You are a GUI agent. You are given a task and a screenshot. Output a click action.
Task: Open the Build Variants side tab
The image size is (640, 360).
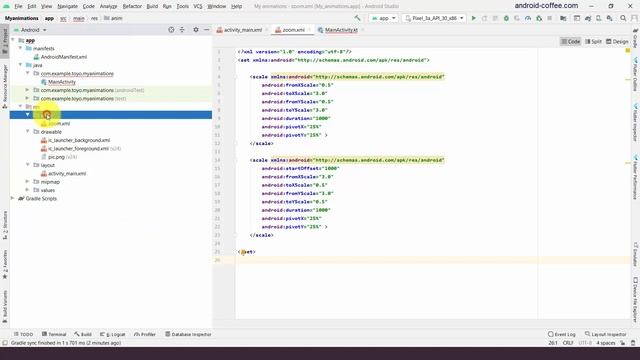pos(5,307)
